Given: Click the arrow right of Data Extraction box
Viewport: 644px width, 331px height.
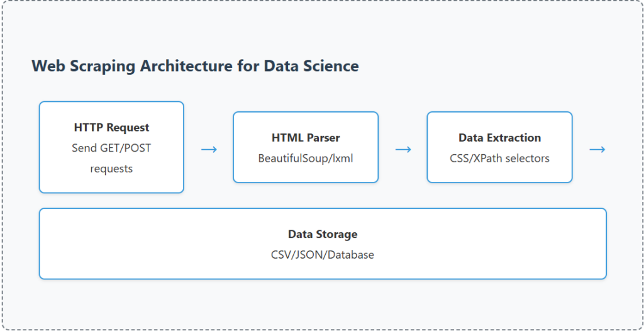Looking at the screenshot, I should click(597, 149).
